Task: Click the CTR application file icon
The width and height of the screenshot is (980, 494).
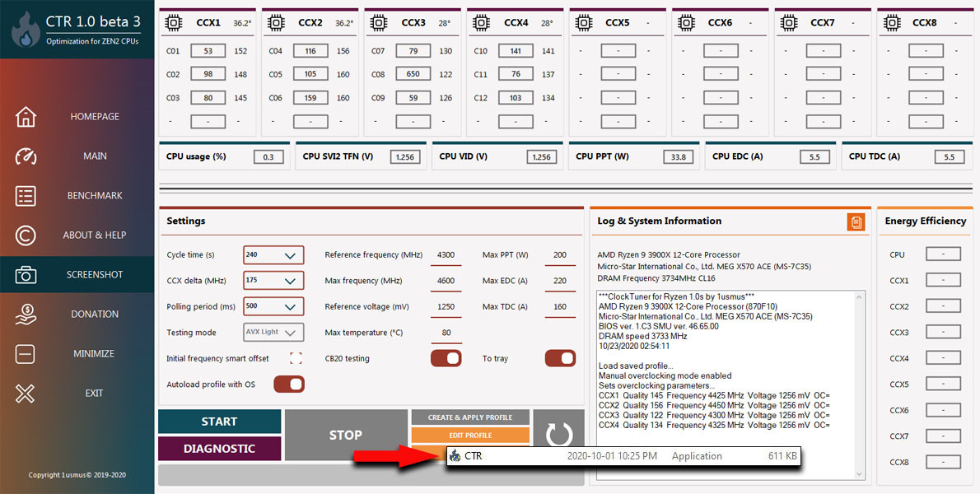Action: (x=455, y=456)
